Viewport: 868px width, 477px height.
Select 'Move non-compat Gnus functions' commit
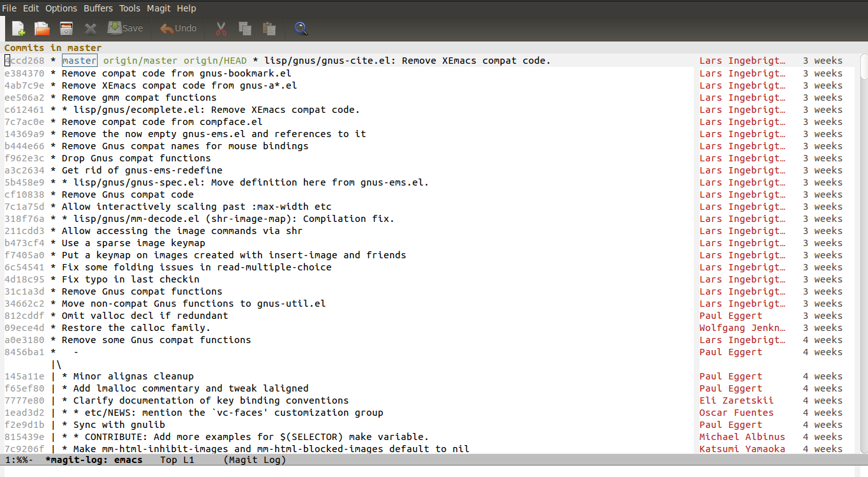pyautogui.click(x=193, y=304)
